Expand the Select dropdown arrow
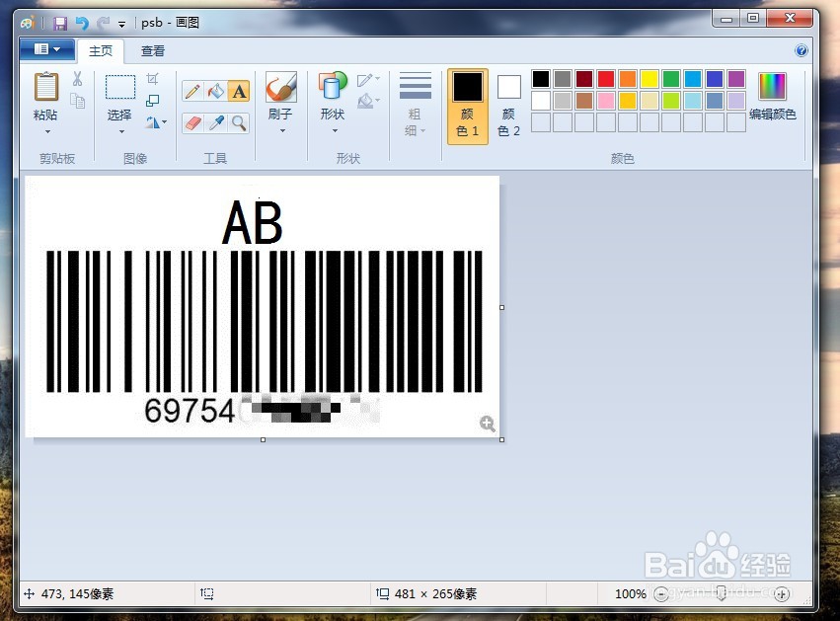Screen dimensions: 840x621 coord(121,132)
